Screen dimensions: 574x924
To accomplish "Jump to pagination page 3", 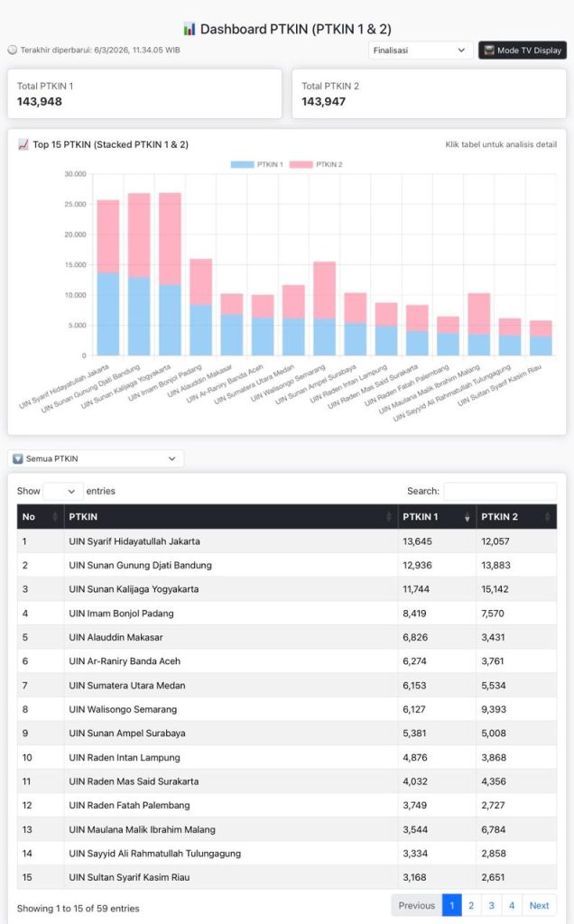I will (491, 905).
